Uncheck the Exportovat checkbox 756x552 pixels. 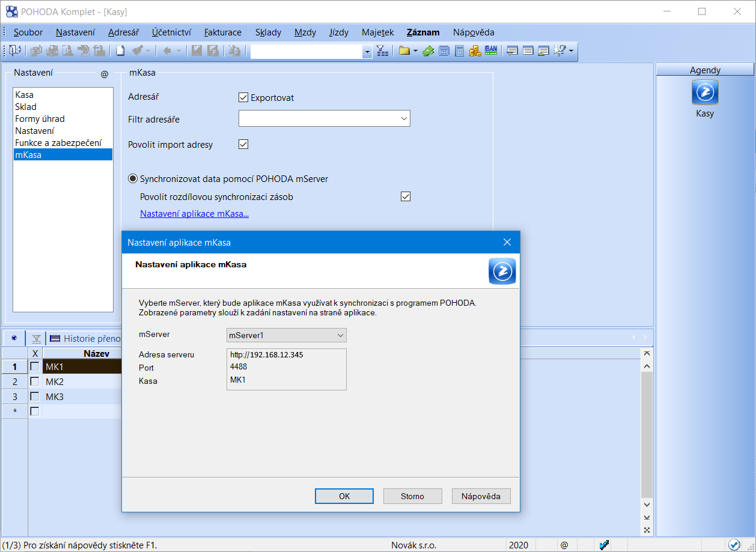point(243,97)
